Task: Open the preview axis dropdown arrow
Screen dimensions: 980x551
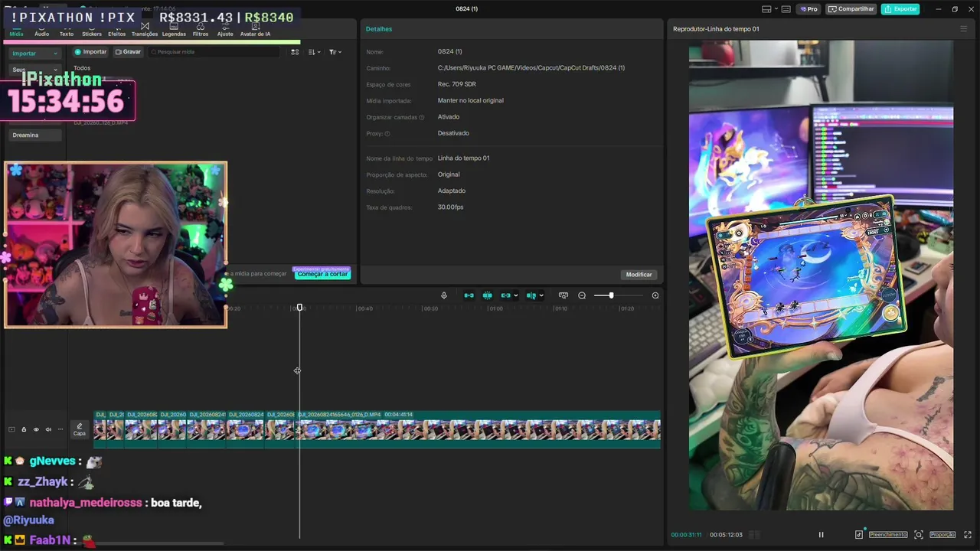Action: tap(541, 295)
